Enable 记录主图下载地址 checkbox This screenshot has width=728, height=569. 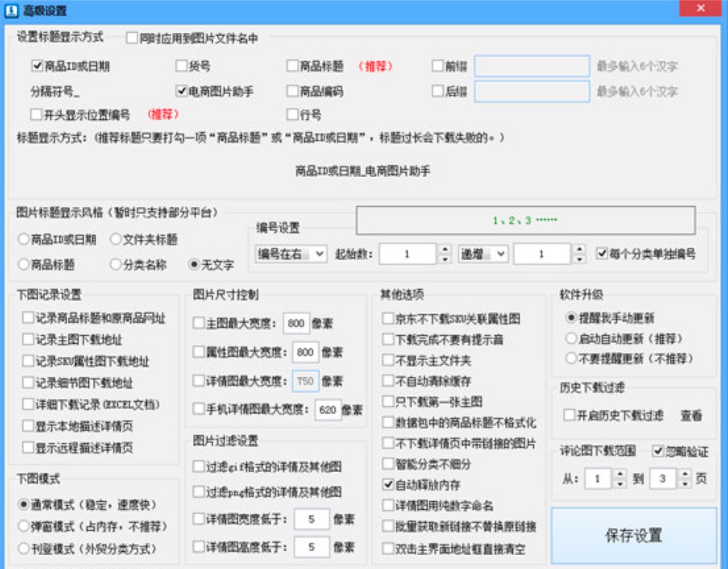[x=28, y=340]
